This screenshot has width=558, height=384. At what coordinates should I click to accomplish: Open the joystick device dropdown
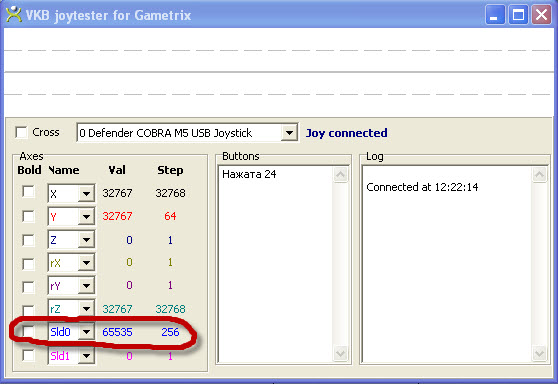[289, 133]
